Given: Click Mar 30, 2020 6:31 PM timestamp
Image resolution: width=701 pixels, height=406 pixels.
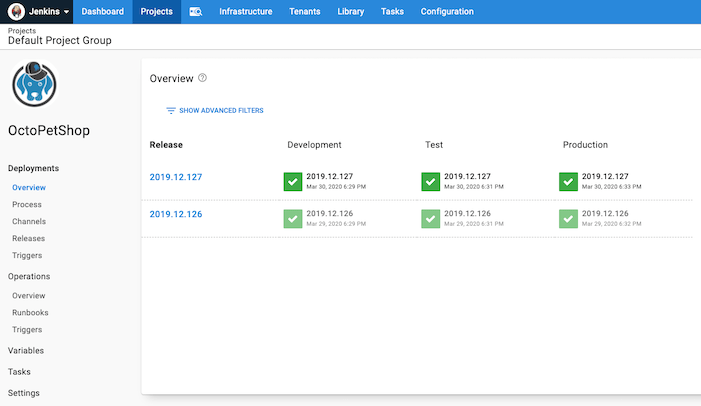Looking at the screenshot, I should [474, 186].
